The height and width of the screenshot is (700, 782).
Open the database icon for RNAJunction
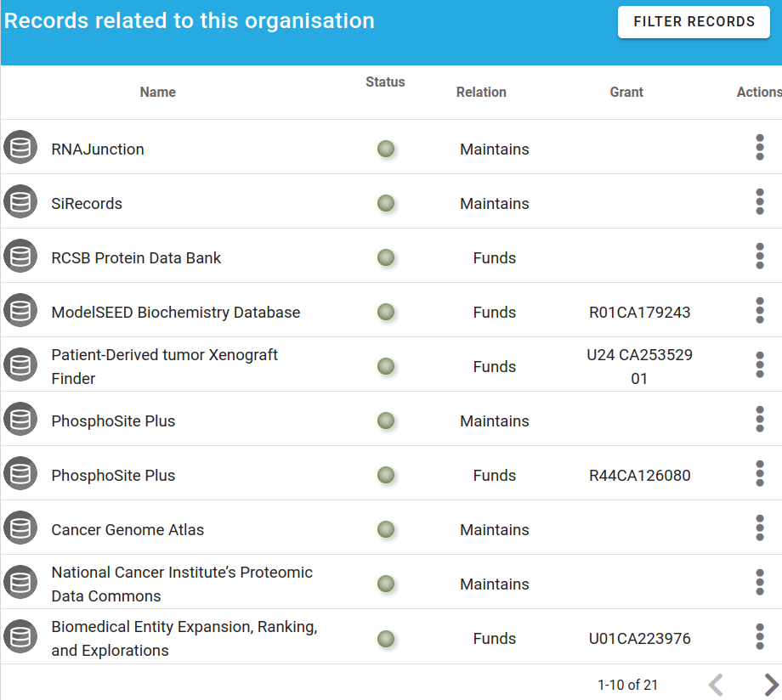[20, 147]
